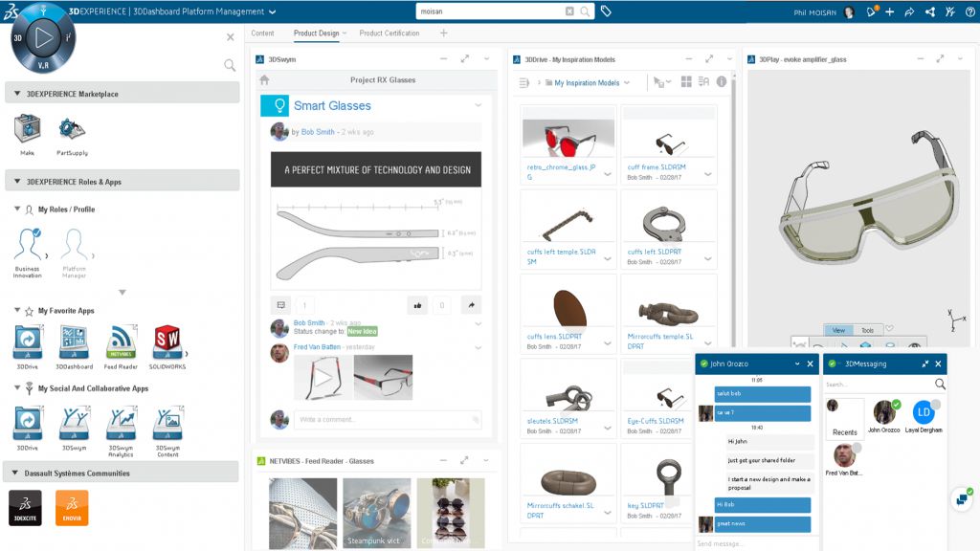980x551 pixels.
Task: Expand the 3DDashboard Platform Management dropdown
Action: (273, 12)
